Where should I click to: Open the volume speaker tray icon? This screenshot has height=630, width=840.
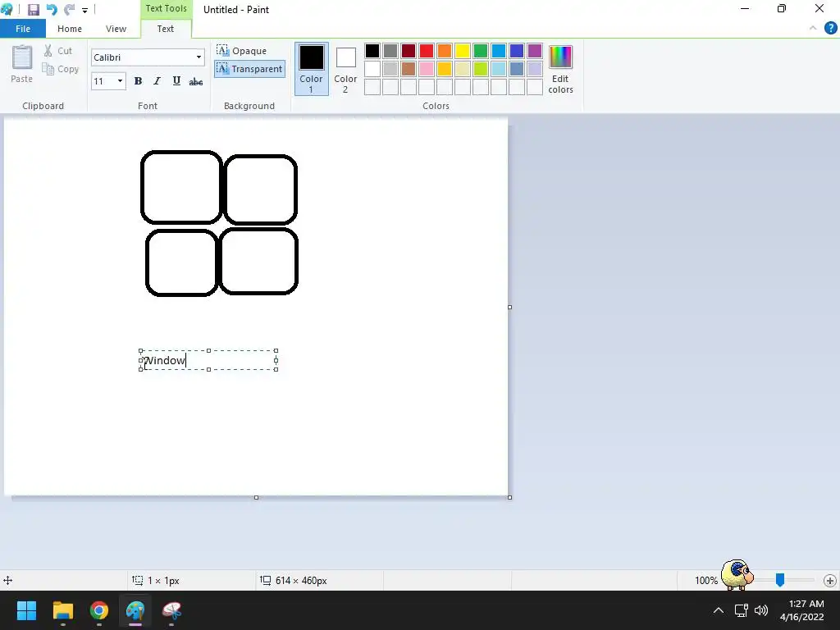(760, 610)
